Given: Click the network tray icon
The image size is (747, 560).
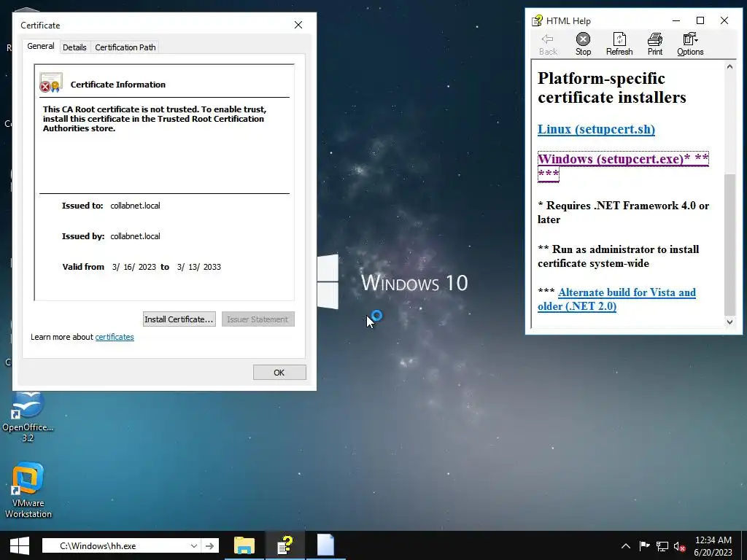Looking at the screenshot, I should pyautogui.click(x=662, y=546).
